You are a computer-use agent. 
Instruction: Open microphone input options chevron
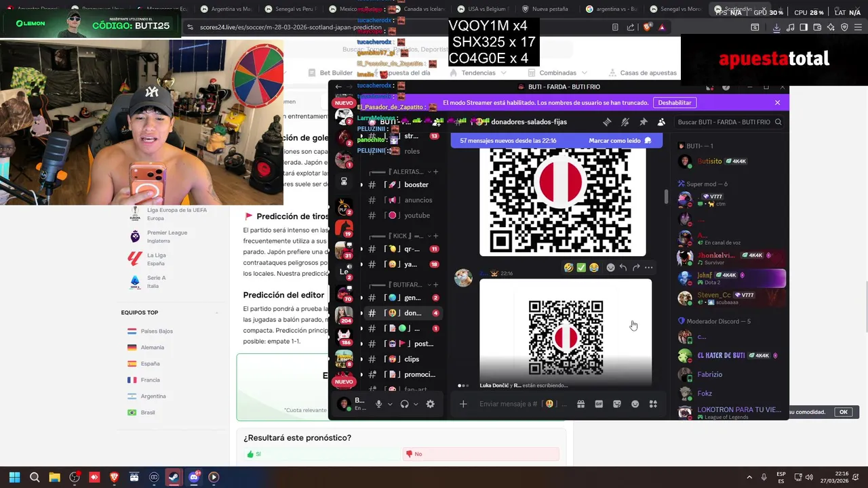tap(390, 404)
